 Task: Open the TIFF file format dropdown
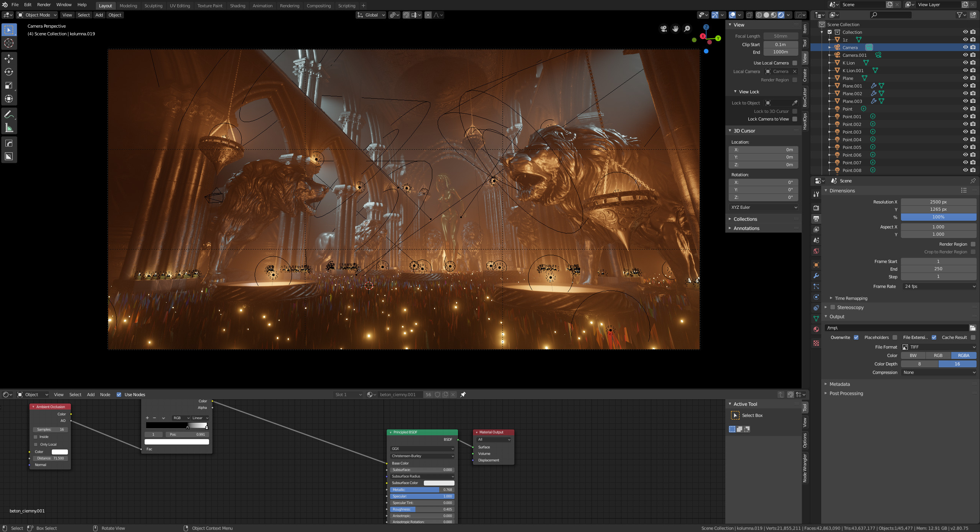coord(939,347)
